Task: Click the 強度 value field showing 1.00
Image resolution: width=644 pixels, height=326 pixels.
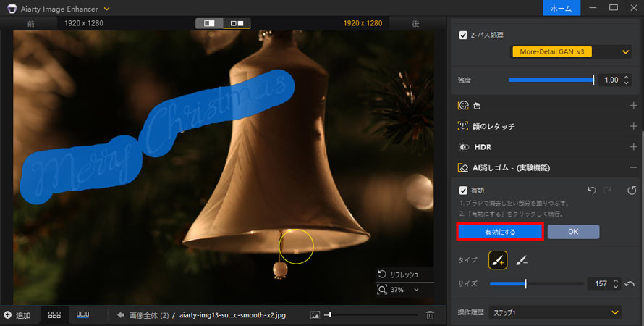Action: (610, 80)
